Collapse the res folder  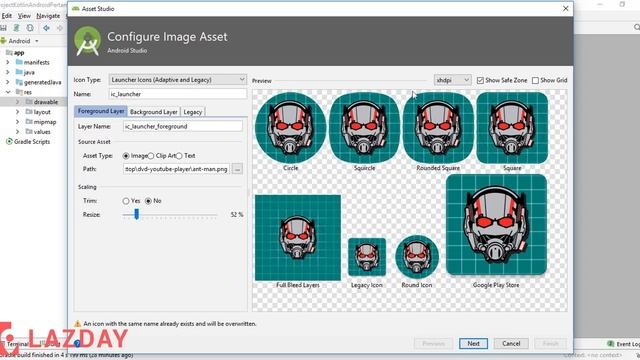point(8,92)
